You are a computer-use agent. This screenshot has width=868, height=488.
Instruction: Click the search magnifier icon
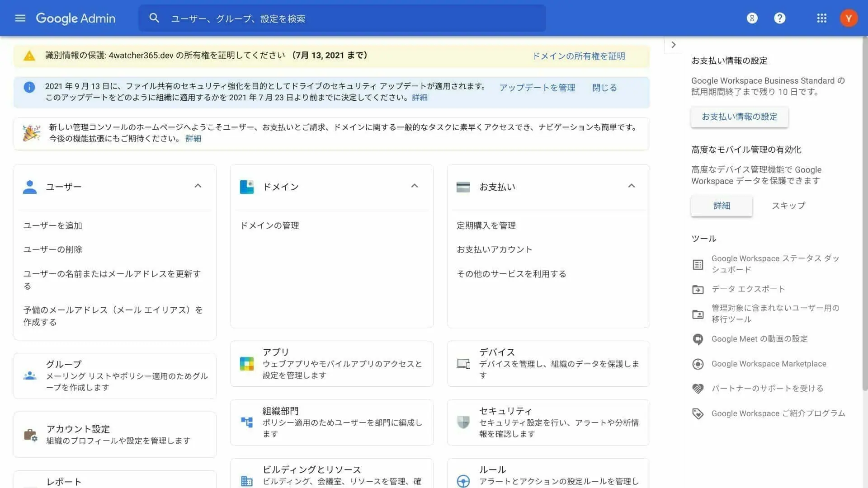[154, 18]
